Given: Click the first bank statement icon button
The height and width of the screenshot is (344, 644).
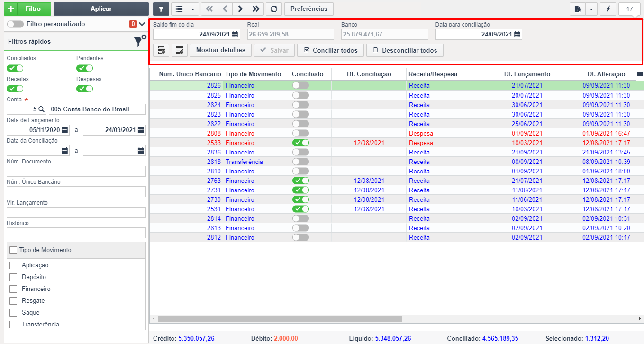Looking at the screenshot, I should (x=161, y=50).
